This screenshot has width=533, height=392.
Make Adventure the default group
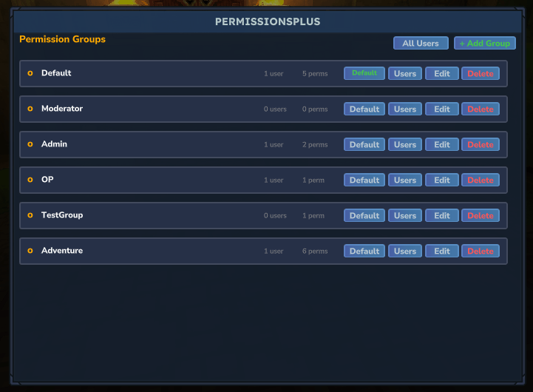pos(364,251)
